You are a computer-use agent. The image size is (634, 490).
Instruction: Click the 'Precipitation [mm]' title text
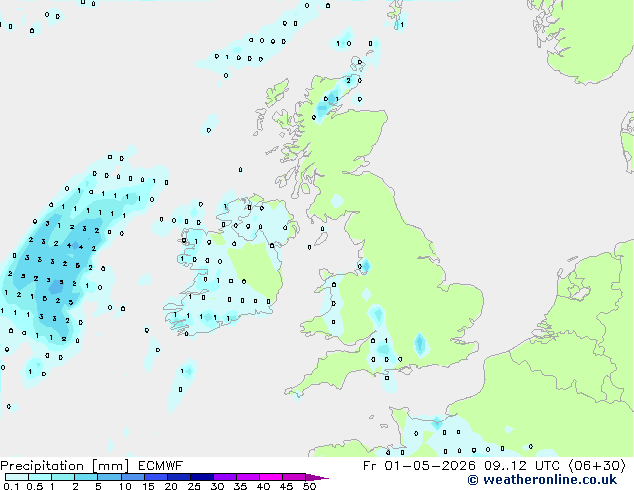[65, 466]
